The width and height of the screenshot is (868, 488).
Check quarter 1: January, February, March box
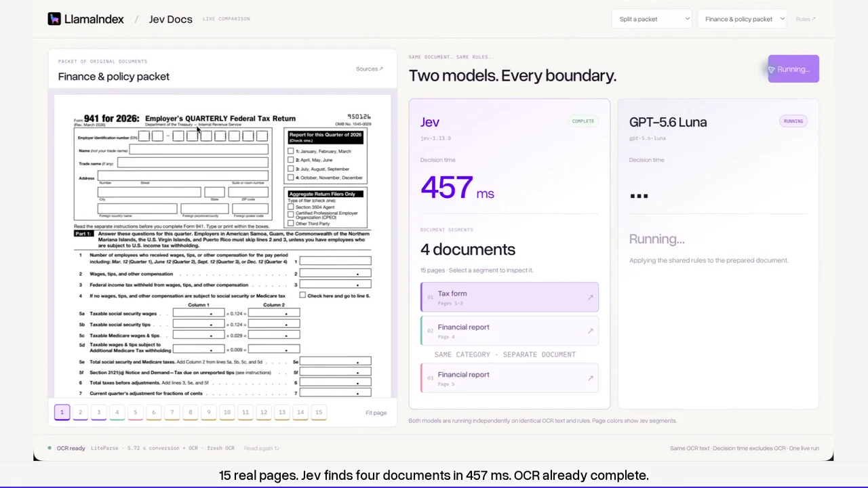(x=291, y=151)
